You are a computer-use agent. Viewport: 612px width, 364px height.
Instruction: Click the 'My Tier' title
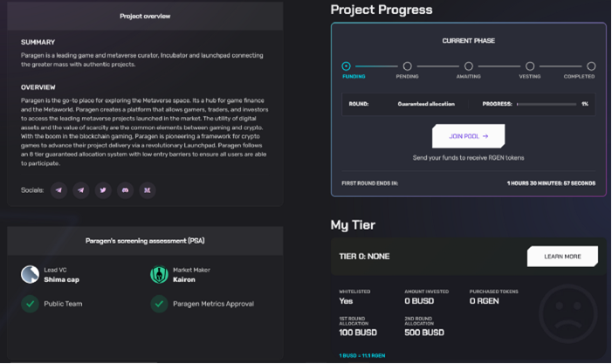tap(353, 225)
